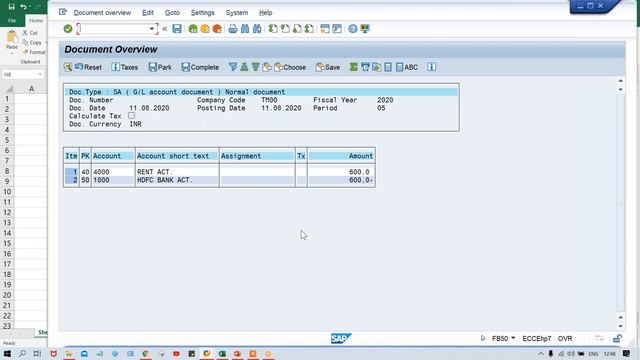Open the Edit menu
The height and width of the screenshot is (360, 640).
coord(148,13)
